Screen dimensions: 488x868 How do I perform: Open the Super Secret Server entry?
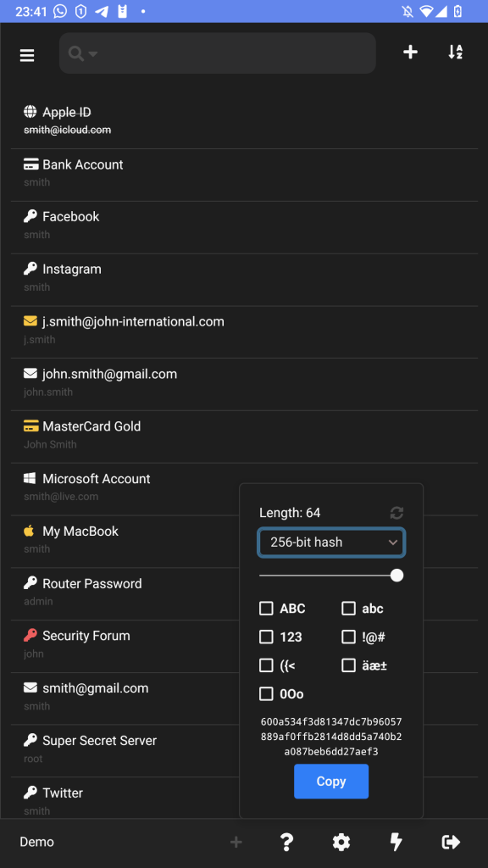click(x=127, y=751)
